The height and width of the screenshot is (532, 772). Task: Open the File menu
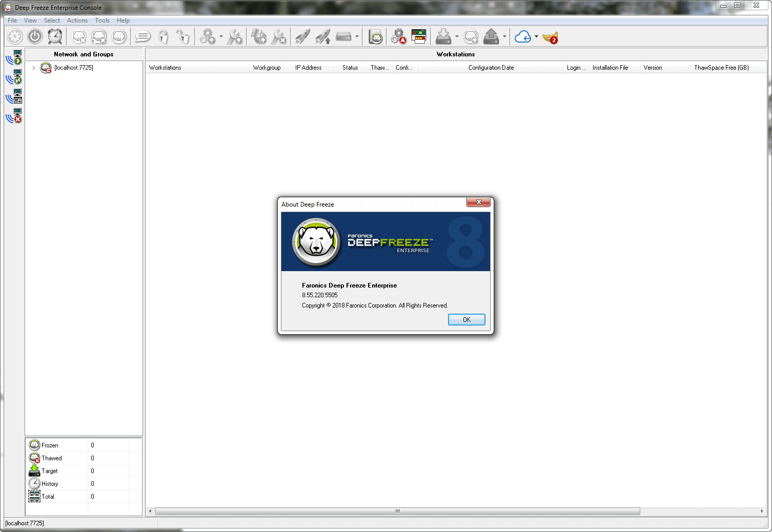12,21
